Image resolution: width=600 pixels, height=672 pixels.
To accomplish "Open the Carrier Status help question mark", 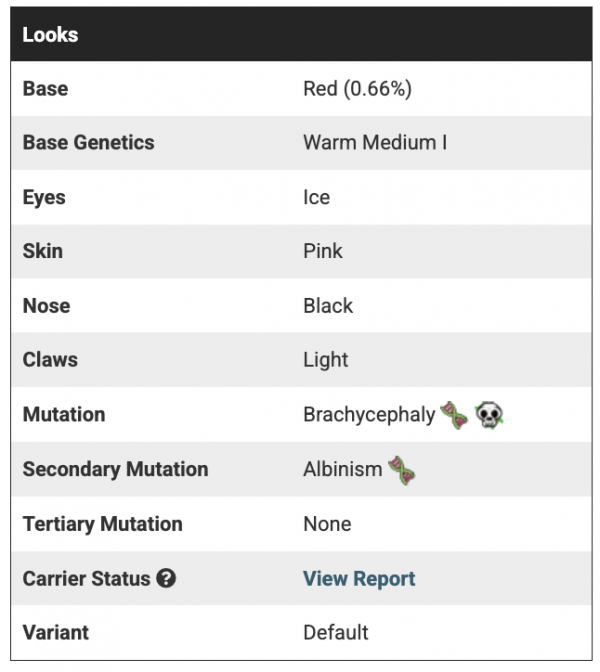I will point(166,578).
